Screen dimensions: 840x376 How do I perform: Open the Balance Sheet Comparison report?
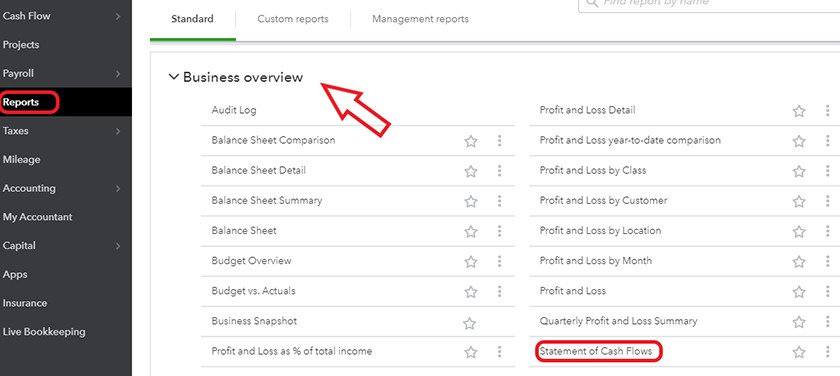(273, 140)
